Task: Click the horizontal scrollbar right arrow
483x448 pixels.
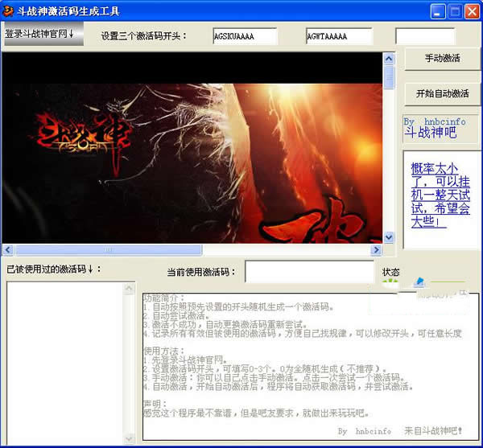Action: pyautogui.click(x=377, y=250)
